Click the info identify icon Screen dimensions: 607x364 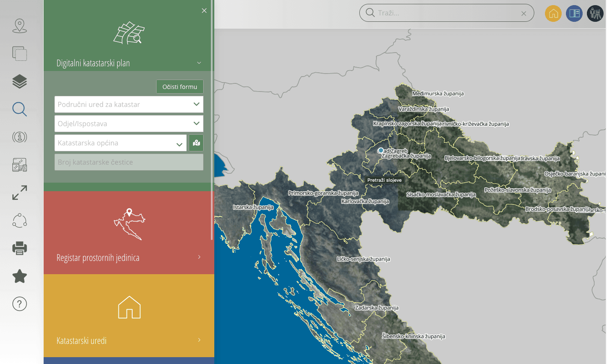[20, 137]
